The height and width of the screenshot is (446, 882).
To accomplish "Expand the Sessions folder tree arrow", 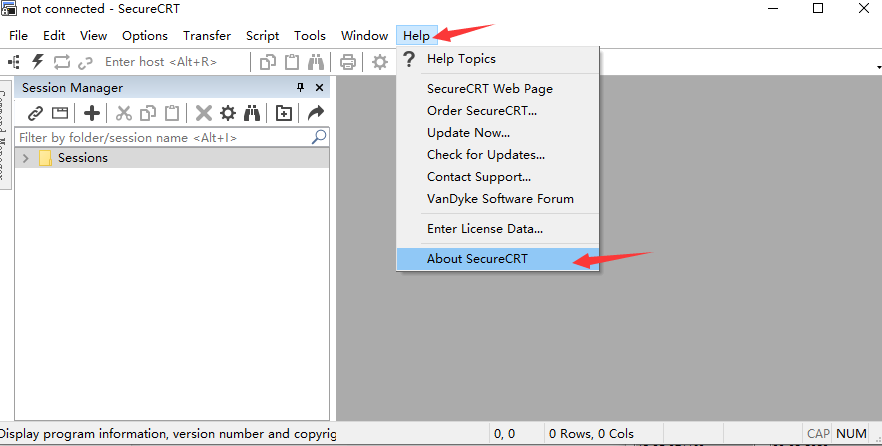I will [25, 158].
